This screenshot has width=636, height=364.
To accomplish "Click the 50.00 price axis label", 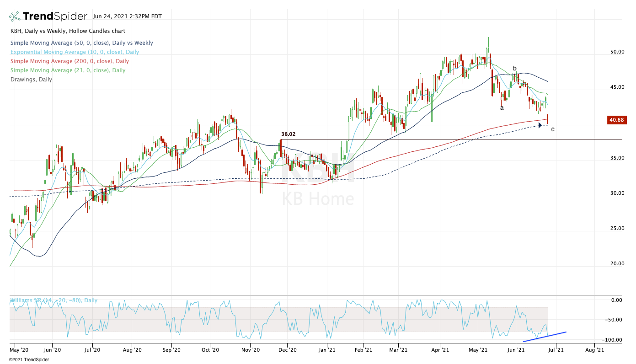I will click(x=618, y=52).
